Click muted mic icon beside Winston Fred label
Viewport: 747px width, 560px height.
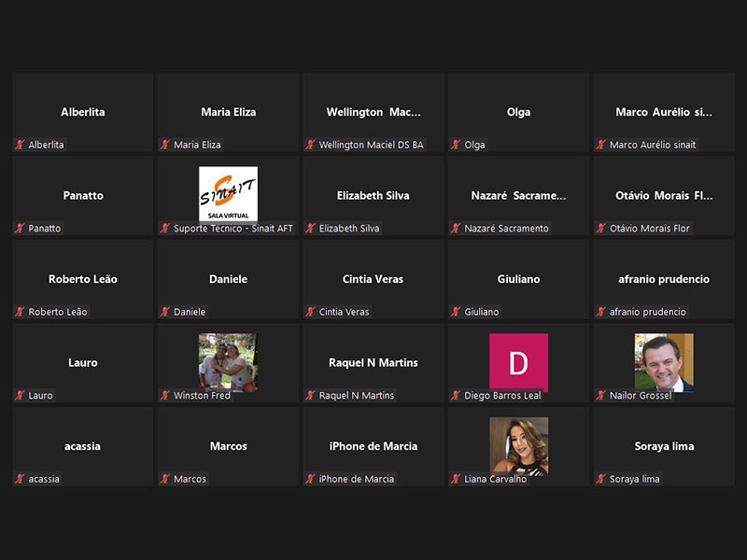tap(165, 395)
